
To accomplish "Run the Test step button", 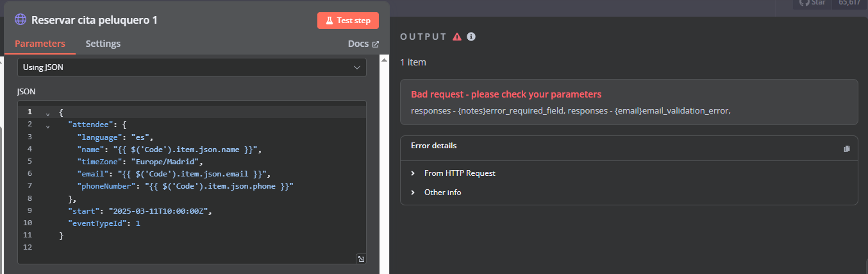I will (x=348, y=21).
